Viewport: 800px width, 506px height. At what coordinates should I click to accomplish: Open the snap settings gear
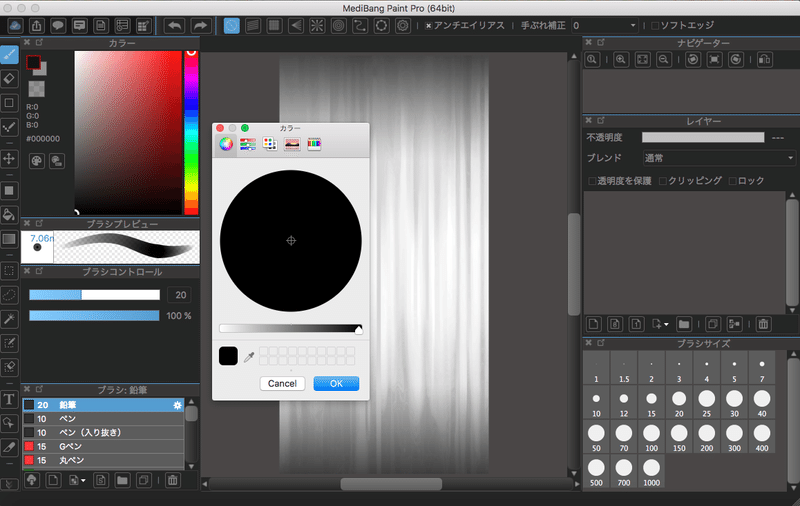coord(403,26)
